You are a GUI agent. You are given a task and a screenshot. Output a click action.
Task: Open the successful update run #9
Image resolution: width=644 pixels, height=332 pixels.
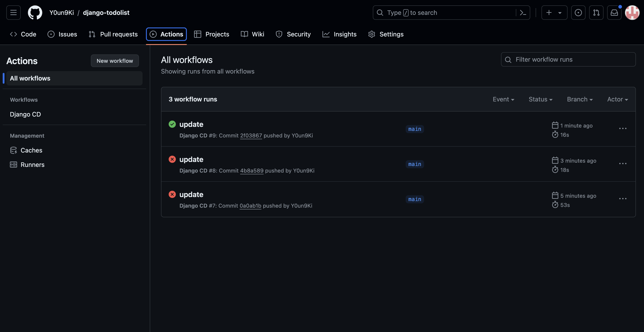point(191,124)
